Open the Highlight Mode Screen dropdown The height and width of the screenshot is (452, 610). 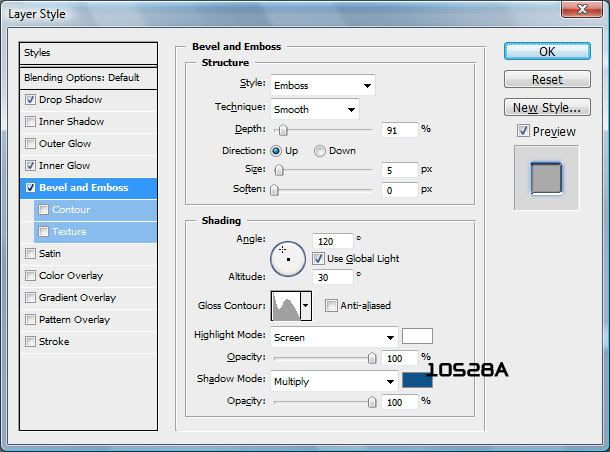point(334,337)
